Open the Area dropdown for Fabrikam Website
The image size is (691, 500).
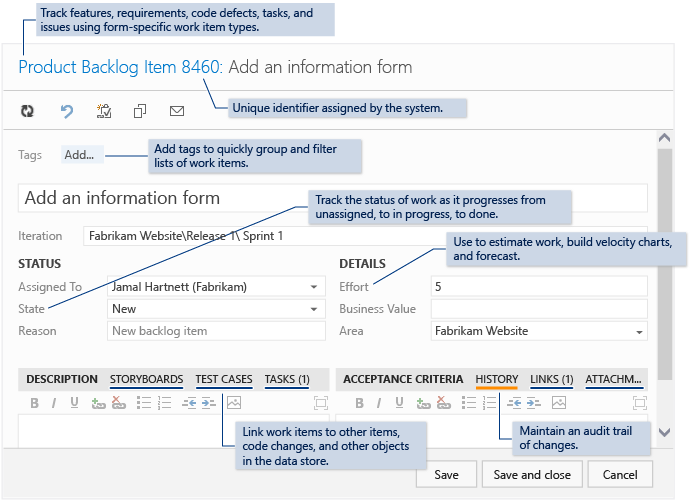(639, 332)
